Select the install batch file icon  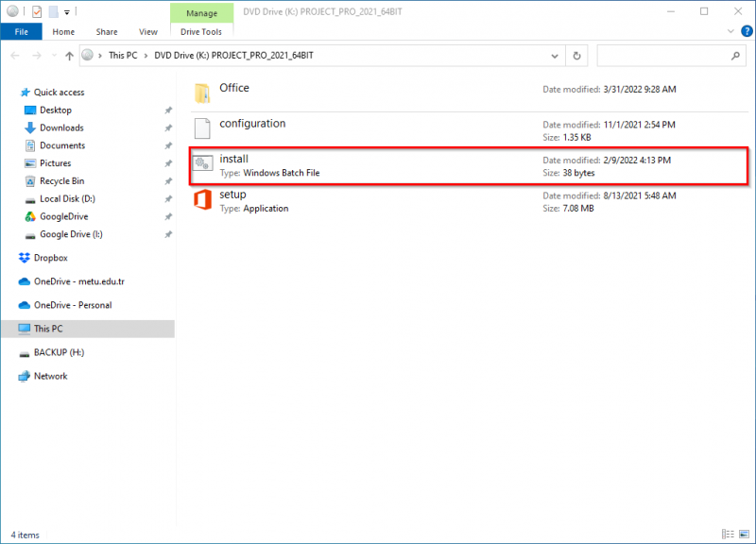(x=202, y=163)
